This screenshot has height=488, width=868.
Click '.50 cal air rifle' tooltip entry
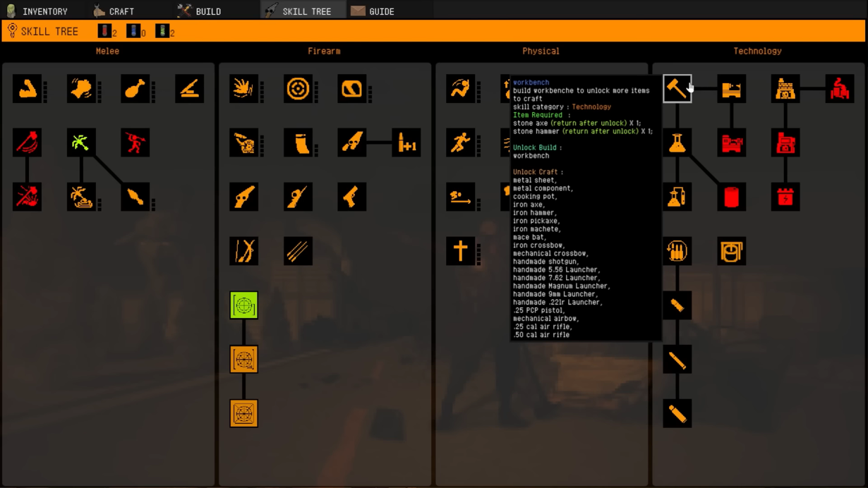(541, 334)
